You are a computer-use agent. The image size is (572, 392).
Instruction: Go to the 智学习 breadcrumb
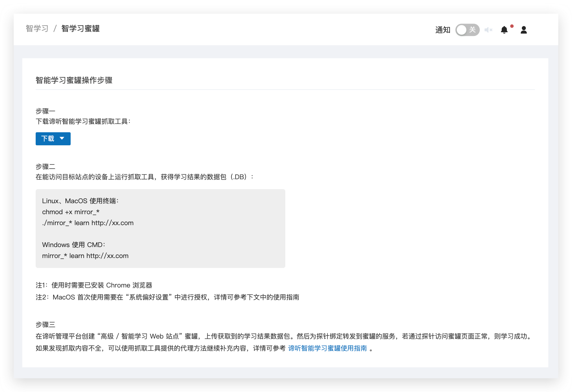point(37,28)
